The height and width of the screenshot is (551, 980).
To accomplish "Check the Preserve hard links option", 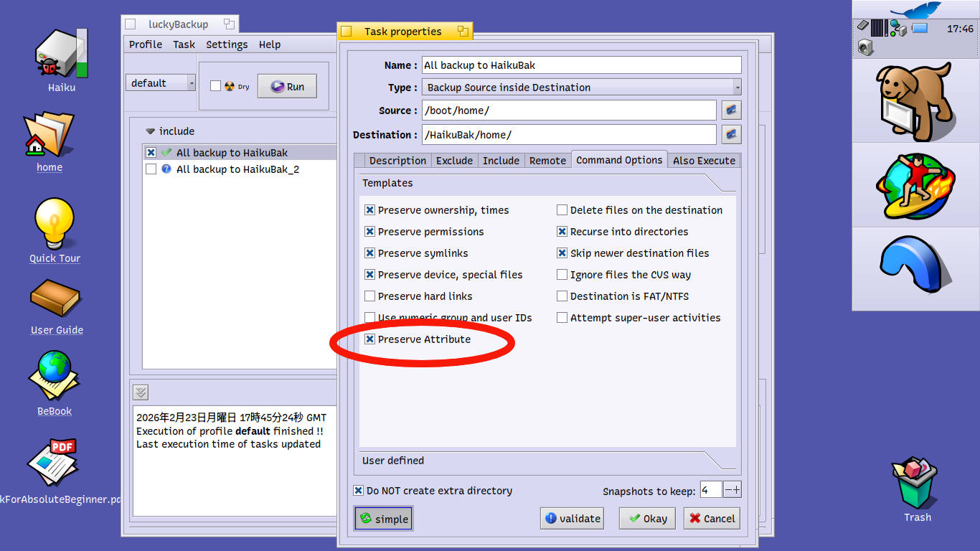I will point(370,296).
